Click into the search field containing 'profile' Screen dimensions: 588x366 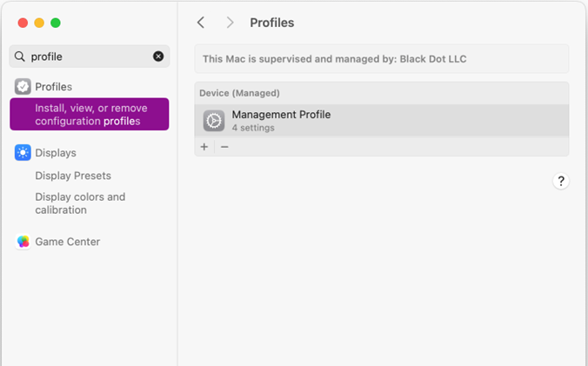tap(90, 57)
